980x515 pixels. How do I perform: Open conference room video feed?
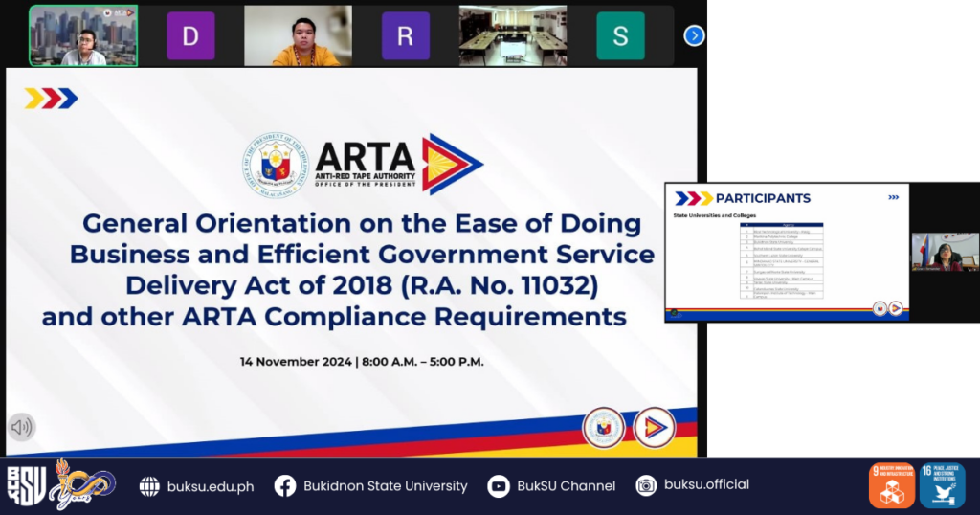pyautogui.click(x=513, y=35)
